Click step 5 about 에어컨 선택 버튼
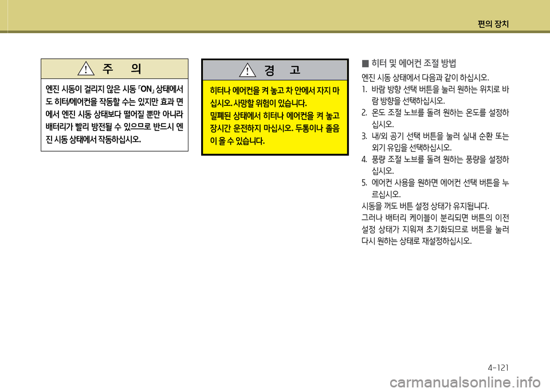This screenshot has width=550, height=392. tap(435, 188)
